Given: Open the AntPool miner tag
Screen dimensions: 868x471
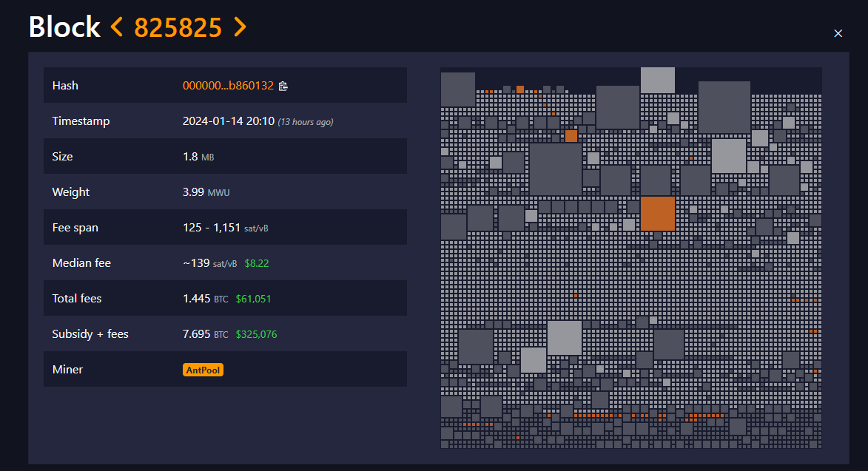Looking at the screenshot, I should click(203, 370).
